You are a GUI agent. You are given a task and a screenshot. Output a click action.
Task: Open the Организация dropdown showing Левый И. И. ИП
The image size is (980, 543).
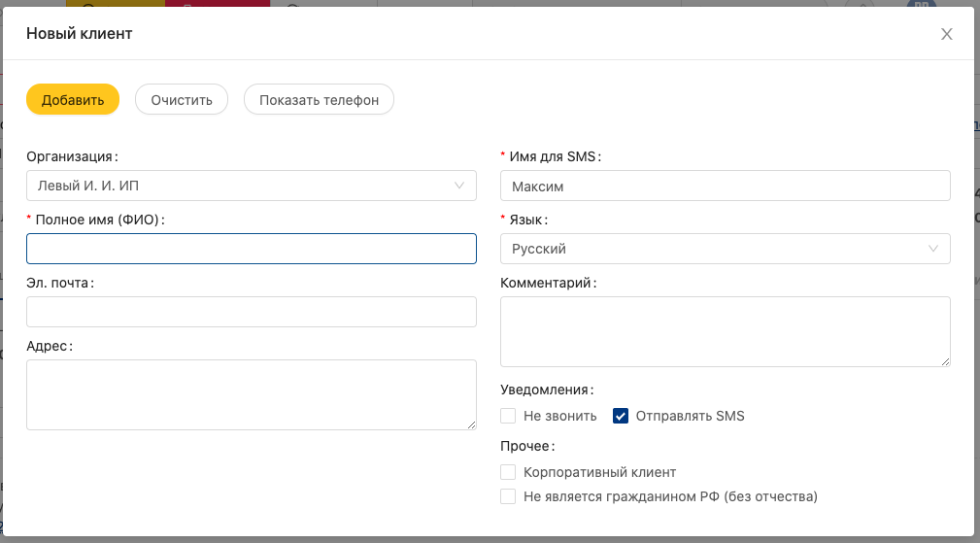click(243, 186)
